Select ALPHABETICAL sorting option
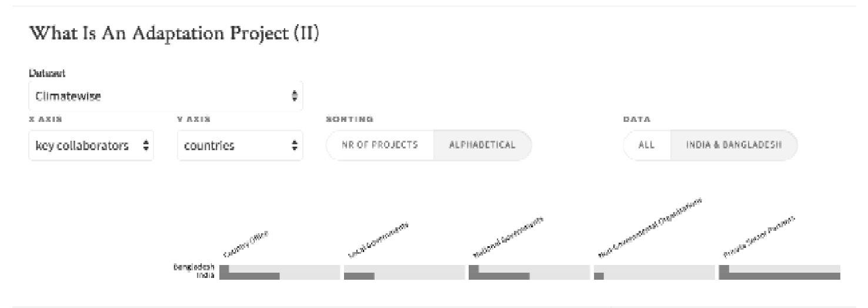 click(482, 145)
